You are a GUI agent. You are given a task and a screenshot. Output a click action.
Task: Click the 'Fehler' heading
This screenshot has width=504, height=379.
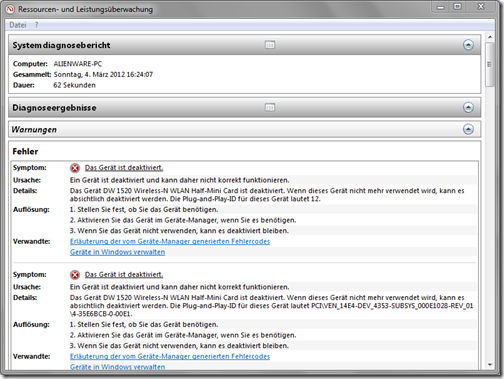click(25, 152)
